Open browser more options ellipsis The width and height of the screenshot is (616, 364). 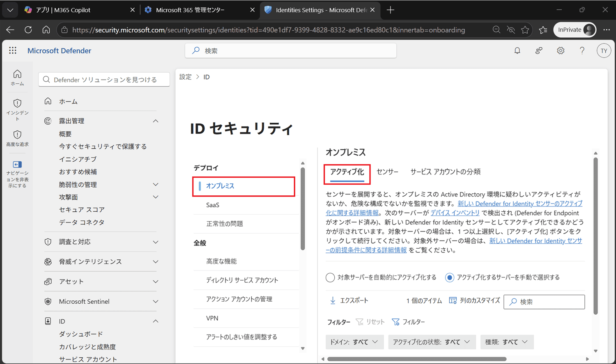[606, 30]
